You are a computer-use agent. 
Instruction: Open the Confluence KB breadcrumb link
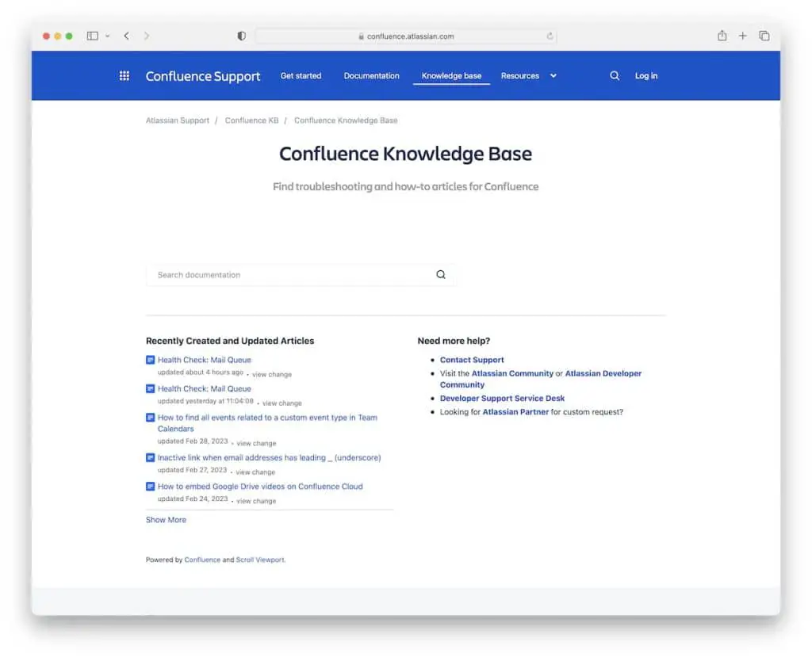[251, 120]
